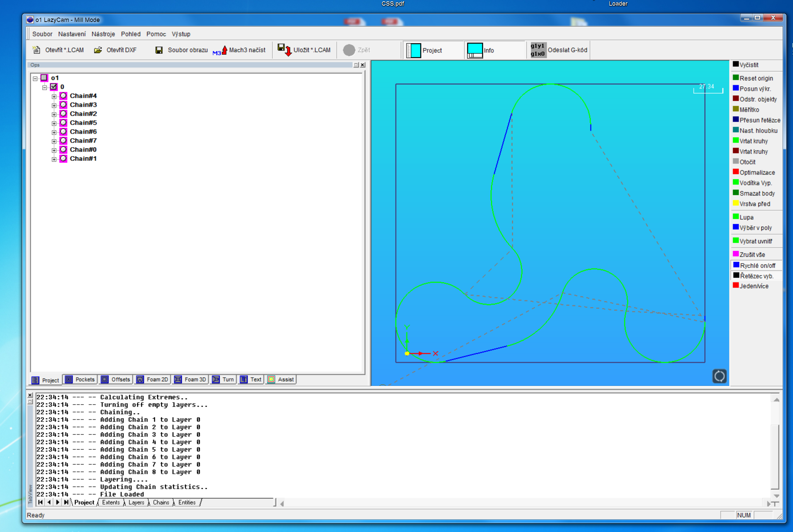
Task: Toggle Rychlé on/off
Action: tap(757, 265)
